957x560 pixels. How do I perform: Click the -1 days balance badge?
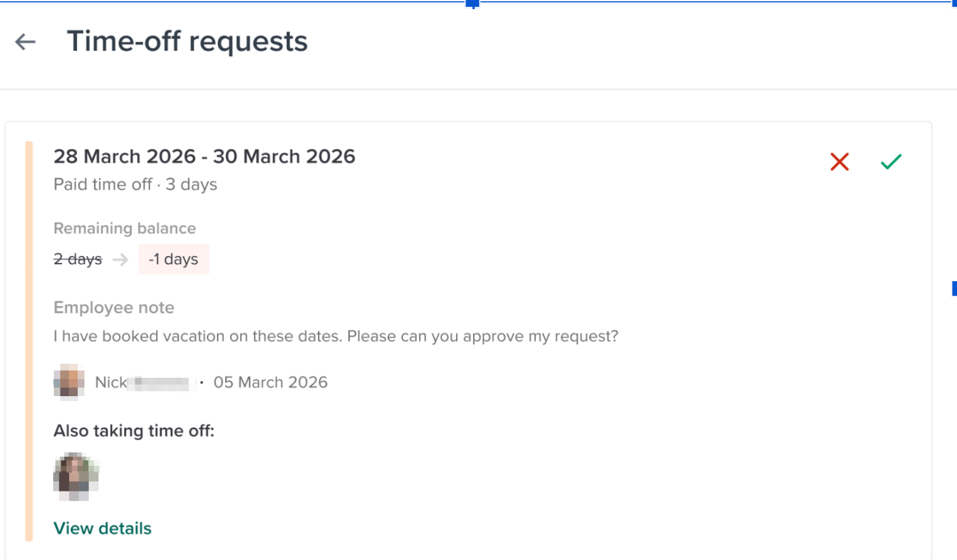click(x=174, y=259)
